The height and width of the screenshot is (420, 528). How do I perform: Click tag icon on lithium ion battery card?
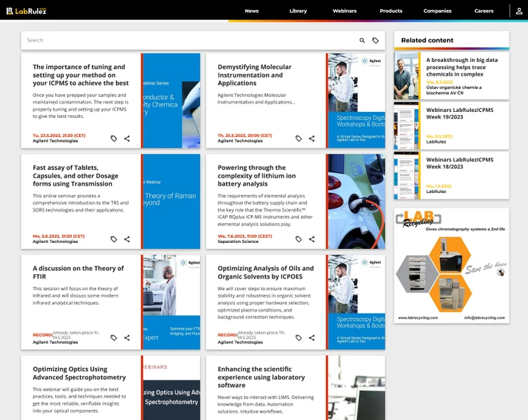pos(299,239)
